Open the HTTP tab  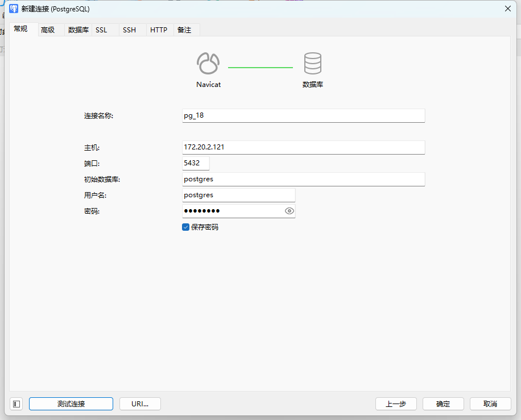(x=159, y=30)
